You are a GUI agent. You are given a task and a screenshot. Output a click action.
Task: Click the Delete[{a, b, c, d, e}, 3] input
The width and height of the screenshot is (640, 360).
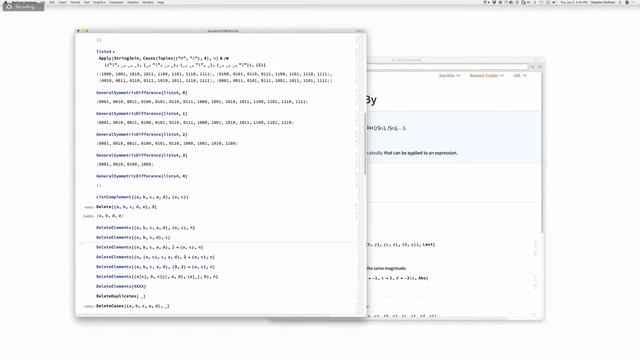127,207
